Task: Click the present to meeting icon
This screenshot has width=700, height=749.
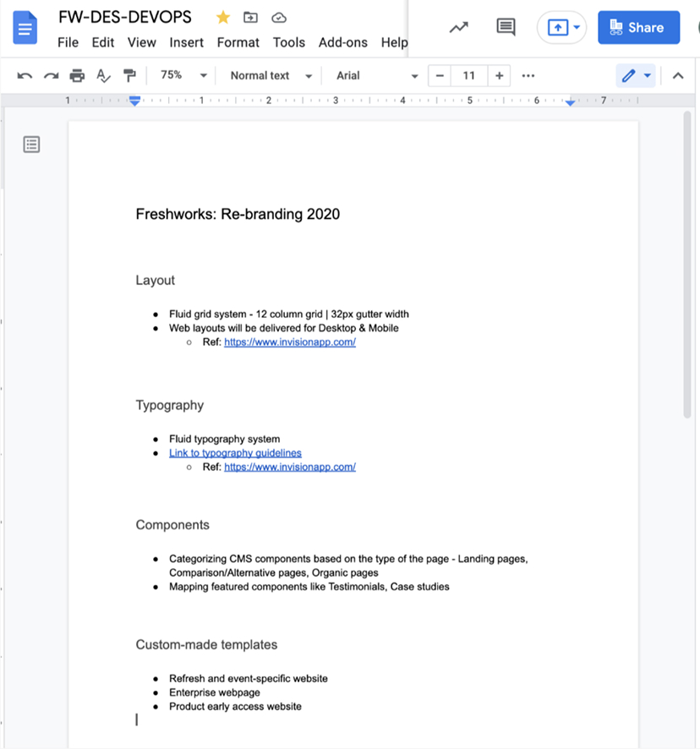Action: point(558,27)
